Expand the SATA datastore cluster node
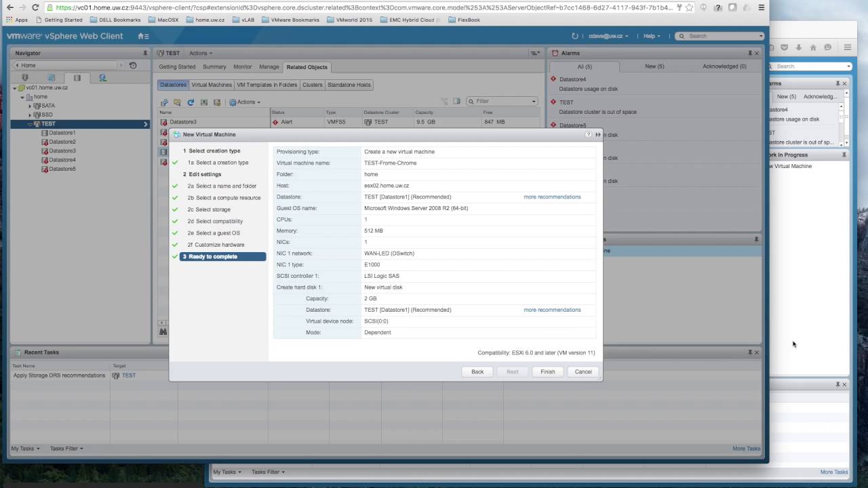This screenshot has height=488, width=868. tap(30, 106)
